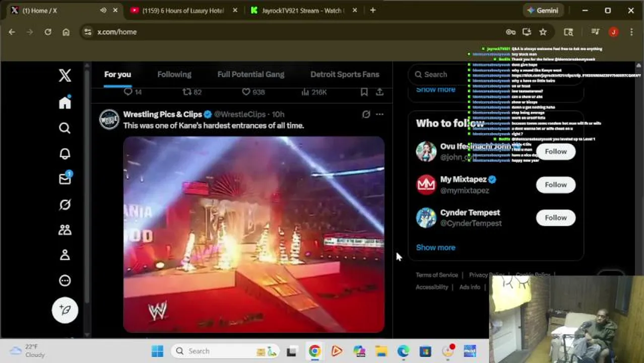Image resolution: width=644 pixels, height=363 pixels.
Task: Open Home from the X sidebar
Action: [65, 102]
